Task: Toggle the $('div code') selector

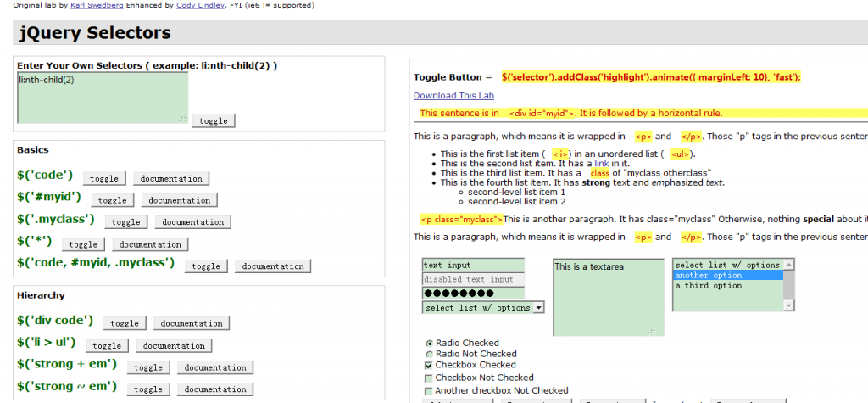Action: pyautogui.click(x=125, y=323)
